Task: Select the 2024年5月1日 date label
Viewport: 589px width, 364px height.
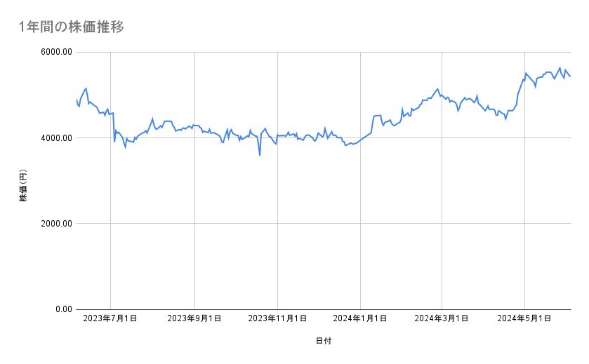Action: coord(524,319)
